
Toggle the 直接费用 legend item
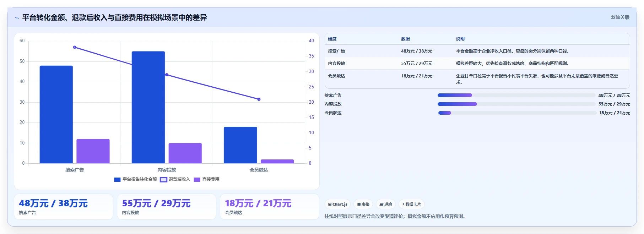tap(206, 179)
